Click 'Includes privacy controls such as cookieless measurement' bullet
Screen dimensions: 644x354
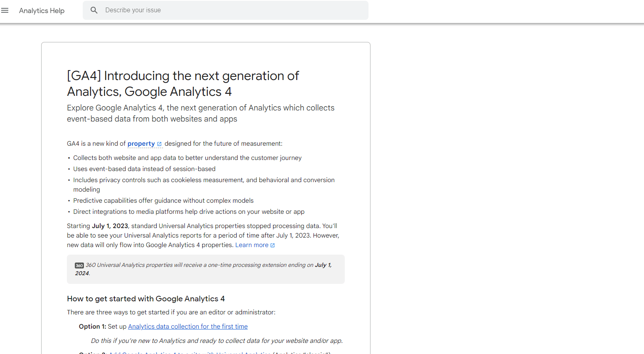click(x=204, y=185)
